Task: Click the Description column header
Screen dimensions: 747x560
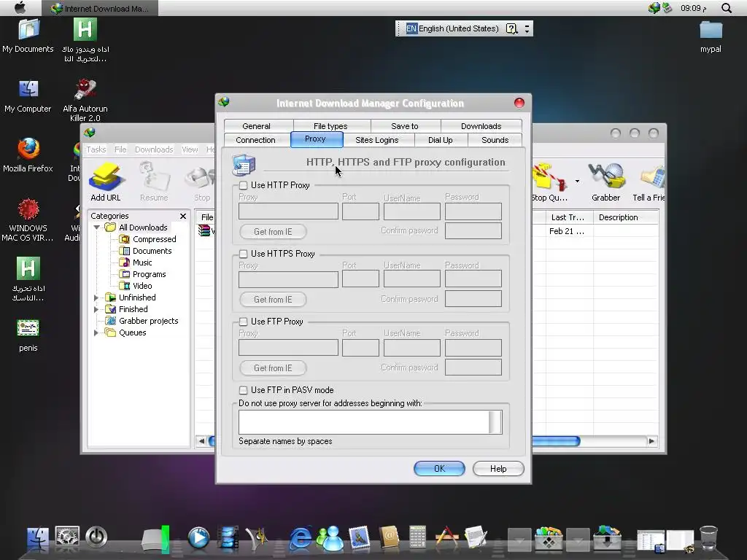Action: pos(625,217)
